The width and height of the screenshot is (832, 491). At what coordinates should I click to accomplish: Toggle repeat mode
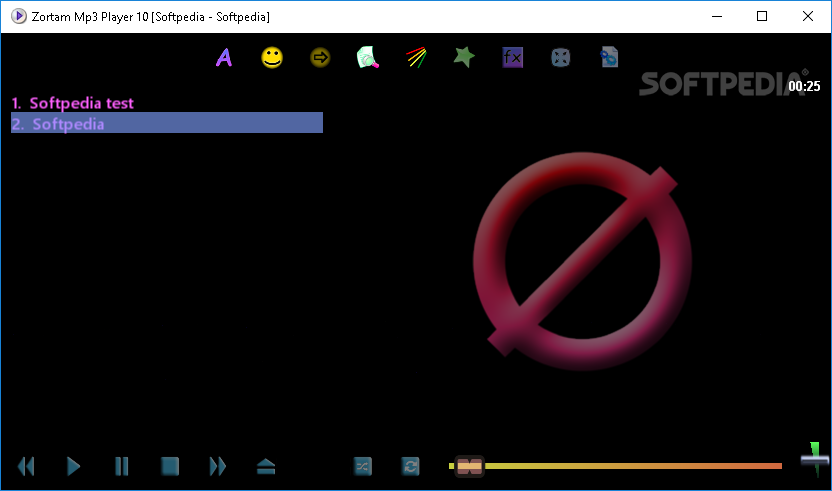coord(411,467)
